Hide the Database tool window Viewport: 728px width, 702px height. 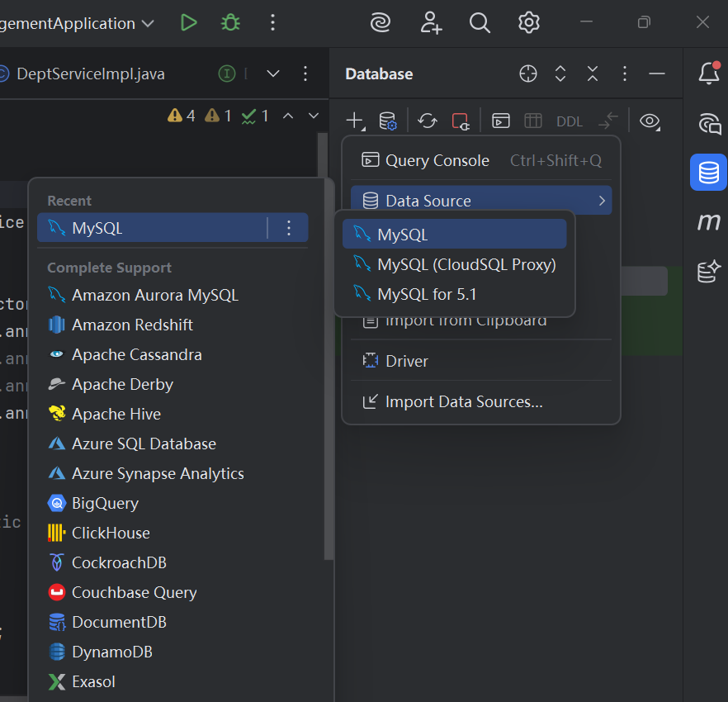[656, 74]
